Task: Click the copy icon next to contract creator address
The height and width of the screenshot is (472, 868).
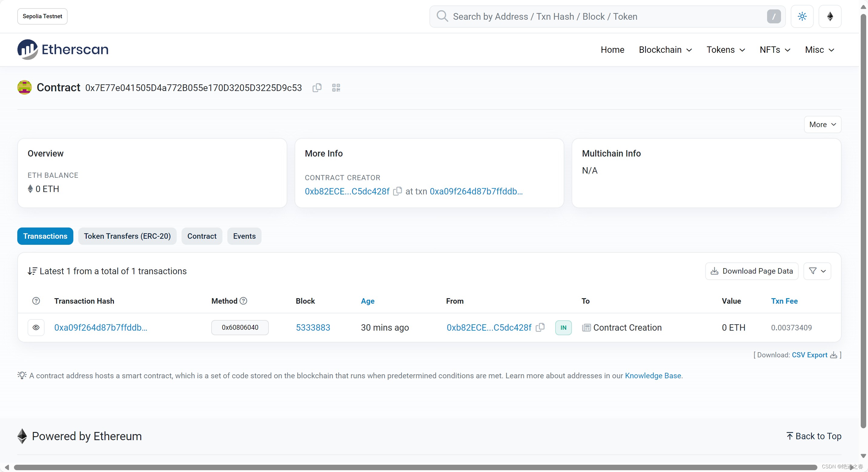Action: click(x=398, y=191)
